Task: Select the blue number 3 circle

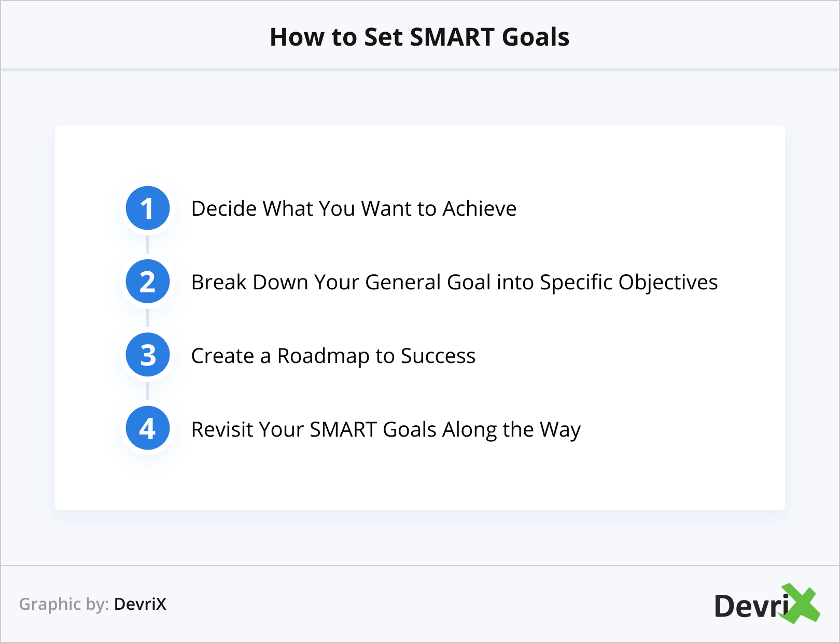Action: [148, 355]
